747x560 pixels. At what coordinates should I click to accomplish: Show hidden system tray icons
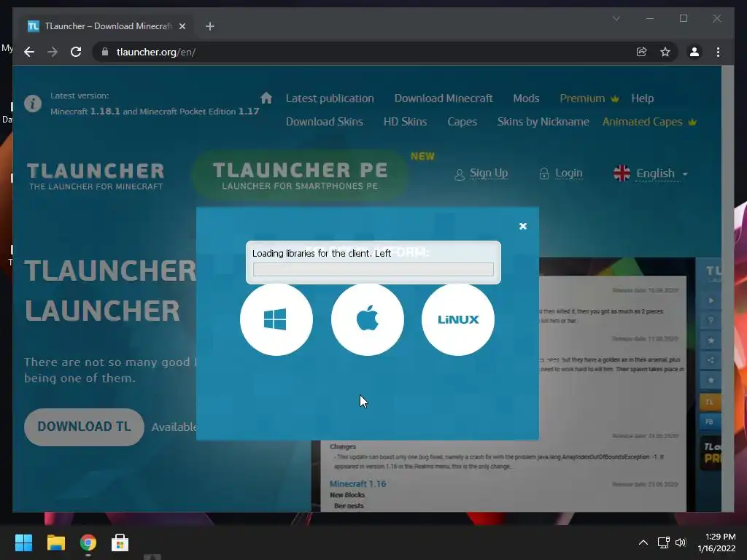point(643,542)
